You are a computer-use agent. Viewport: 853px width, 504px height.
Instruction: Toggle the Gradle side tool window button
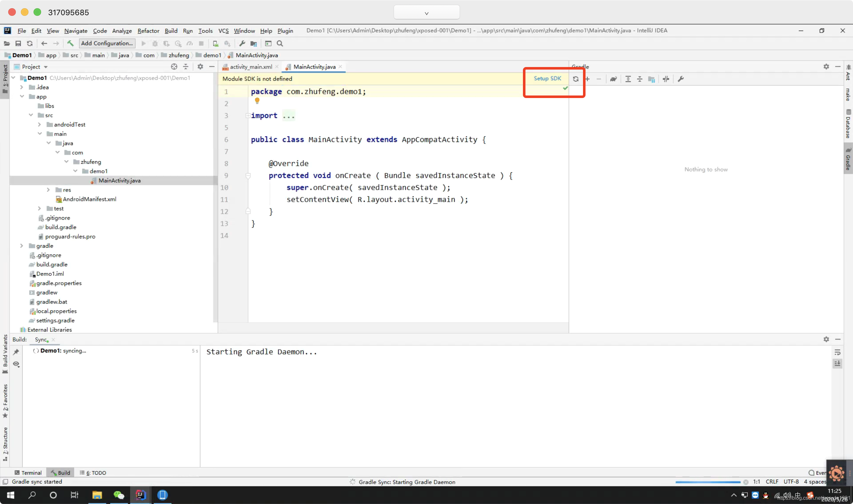848,158
